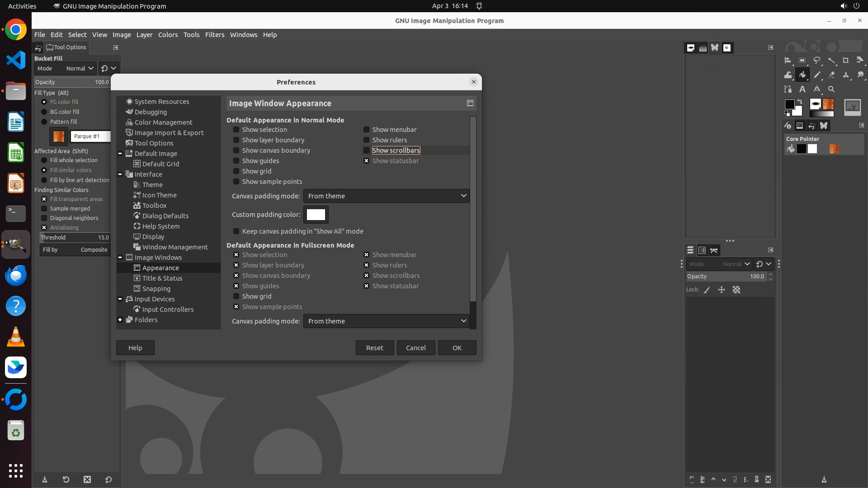Select the Clone stamp tool

[846, 75]
